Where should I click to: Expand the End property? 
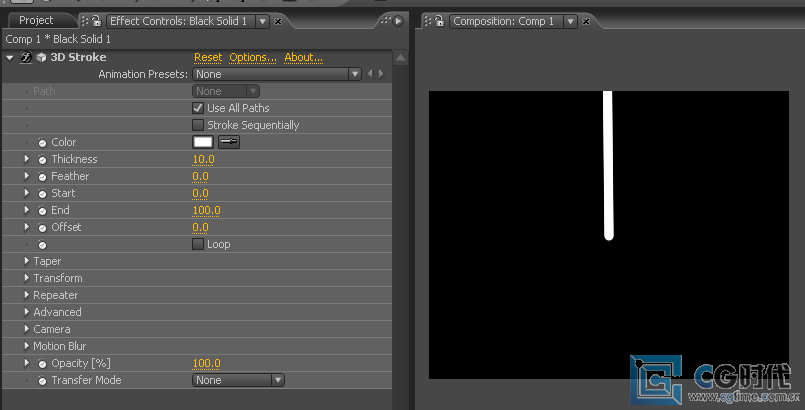27,210
